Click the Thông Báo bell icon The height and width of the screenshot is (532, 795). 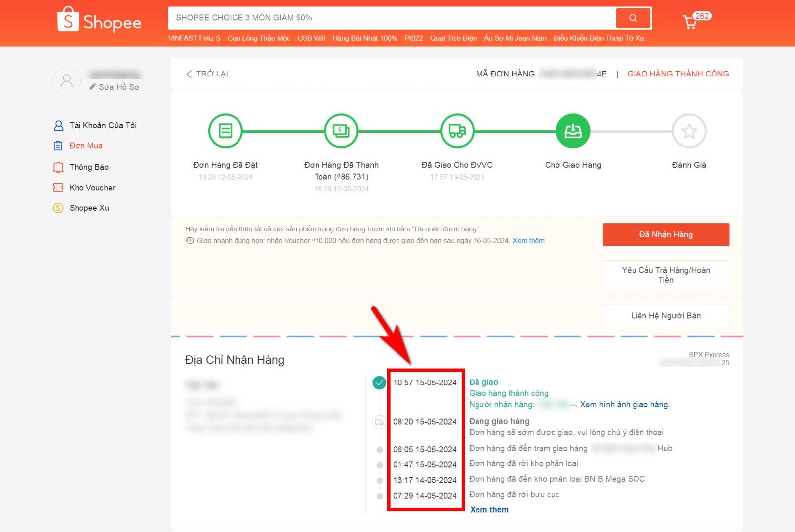(57, 167)
